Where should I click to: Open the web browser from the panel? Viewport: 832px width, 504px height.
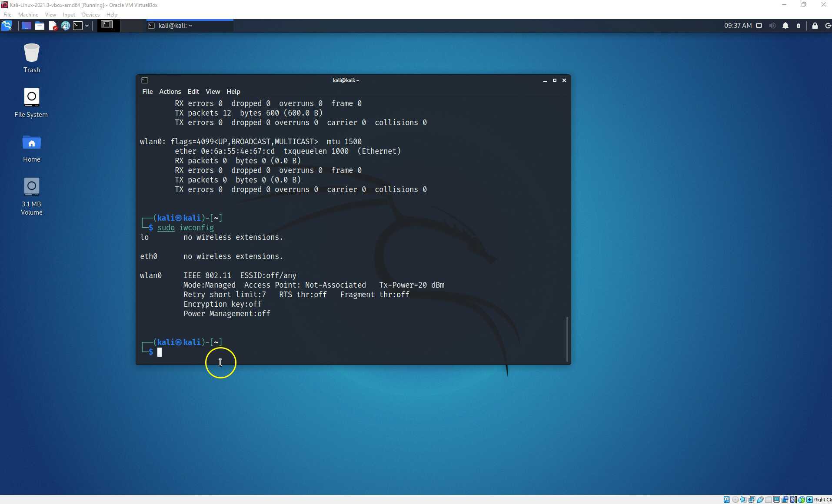(66, 26)
